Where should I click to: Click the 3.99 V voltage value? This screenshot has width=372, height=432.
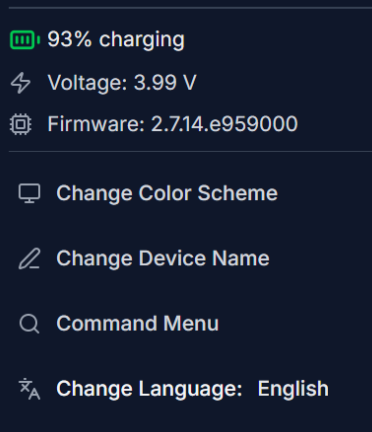[165, 82]
